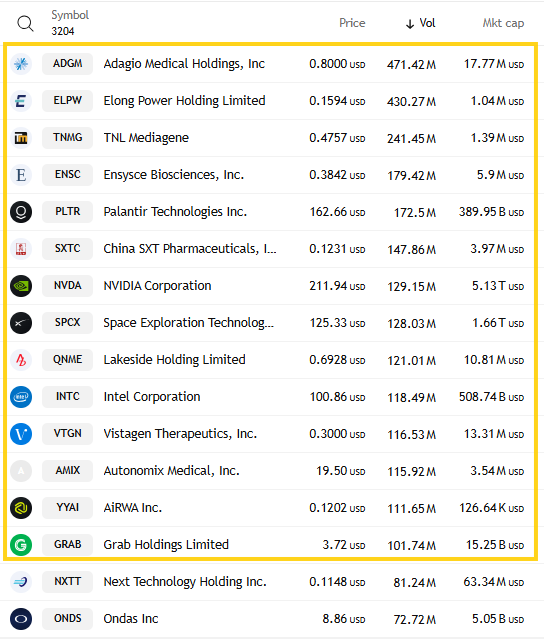Viewport: 544px width, 639px height.
Task: Click the Next Technology logo icon
Action: tap(21, 582)
